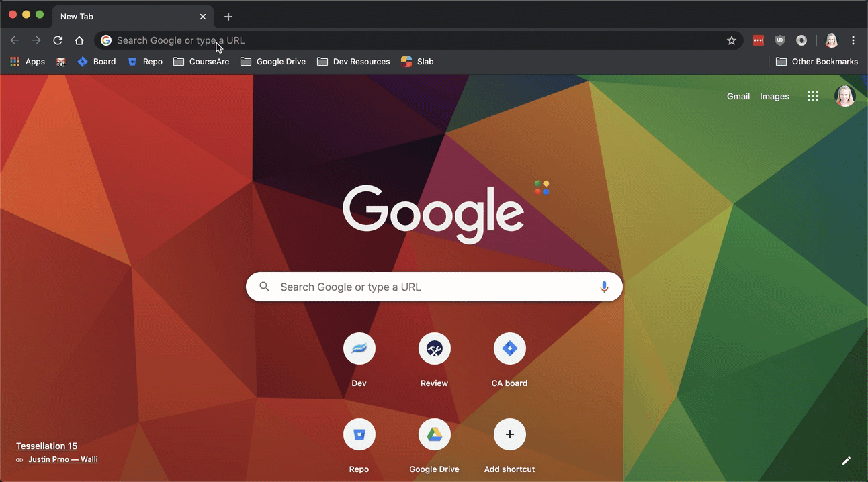The height and width of the screenshot is (482, 868).
Task: Expand the Other Bookmarks folder
Action: 817,62
